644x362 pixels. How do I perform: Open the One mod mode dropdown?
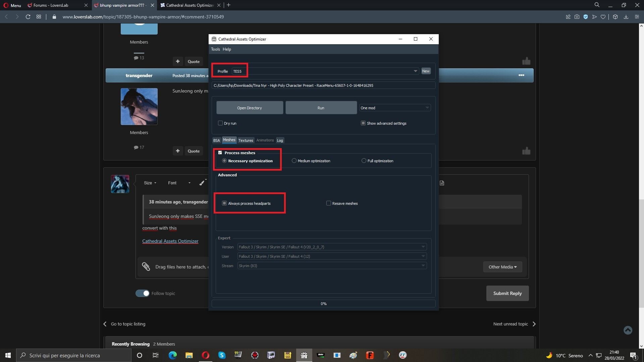pos(395,108)
